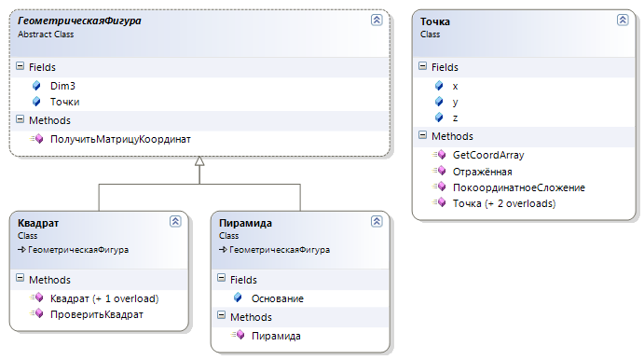The height and width of the screenshot is (360, 644).
Task: Collapse the Квадрат class chevron icon
Action: click(175, 222)
